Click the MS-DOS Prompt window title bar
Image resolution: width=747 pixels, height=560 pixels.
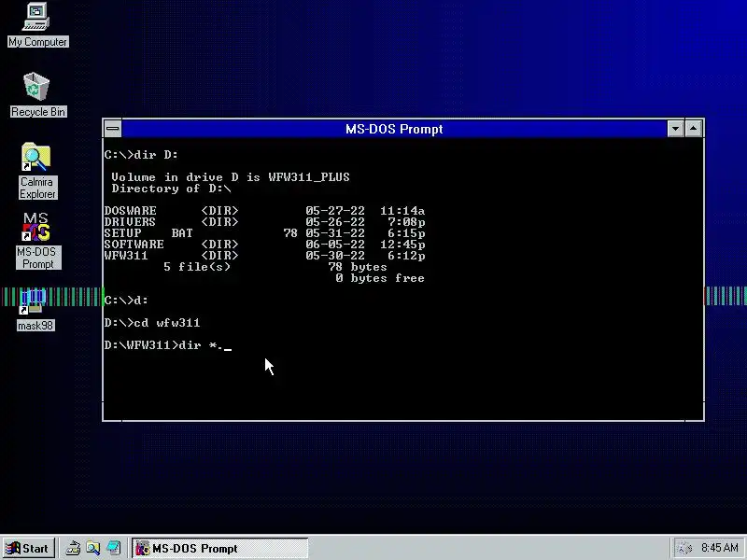394,129
